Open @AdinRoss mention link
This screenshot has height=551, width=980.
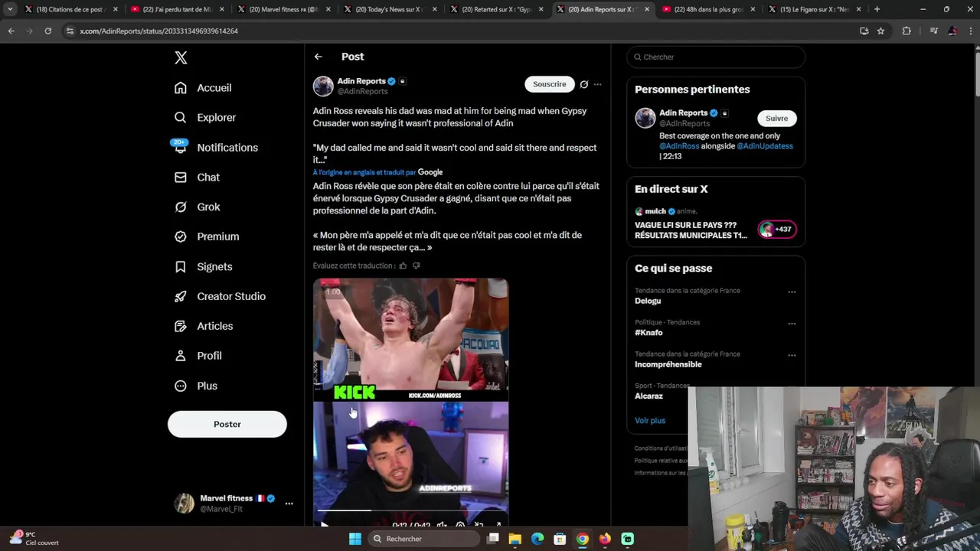click(x=679, y=146)
